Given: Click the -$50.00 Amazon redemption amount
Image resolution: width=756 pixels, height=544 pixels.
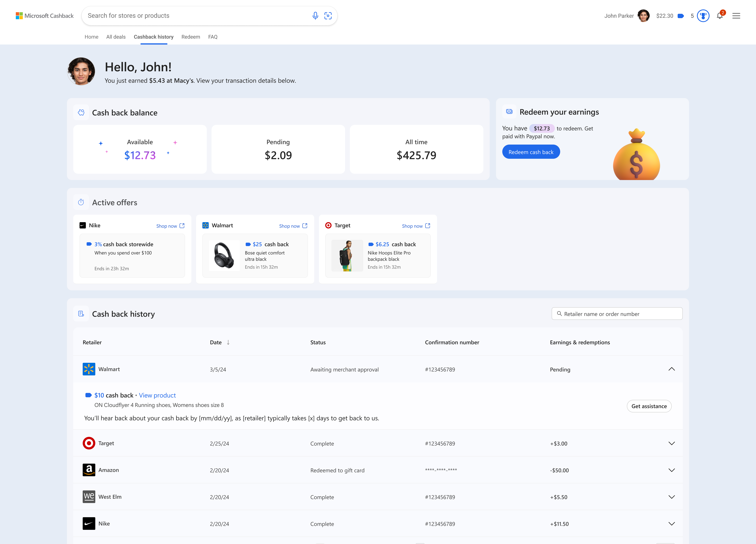Looking at the screenshot, I should point(559,470).
